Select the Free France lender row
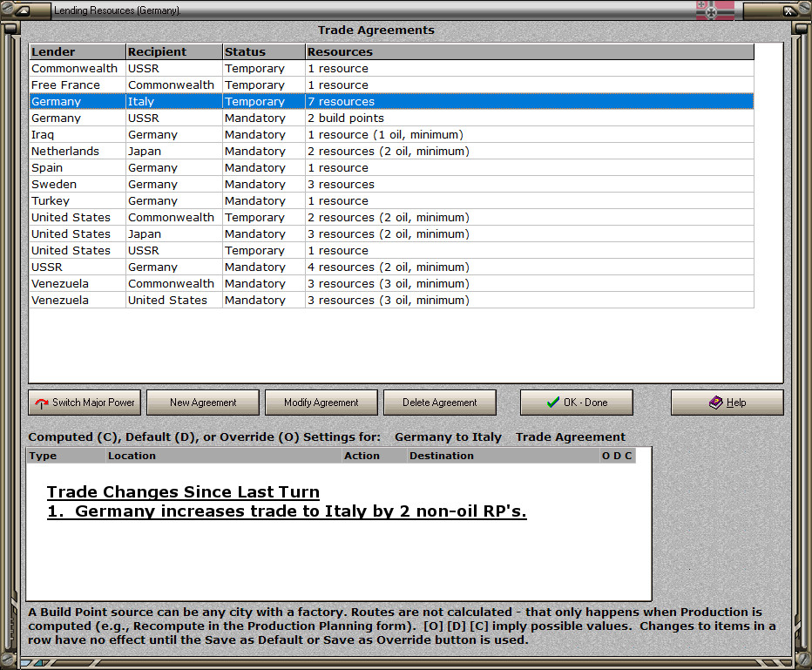Image resolution: width=812 pixels, height=670 pixels. 391,85
